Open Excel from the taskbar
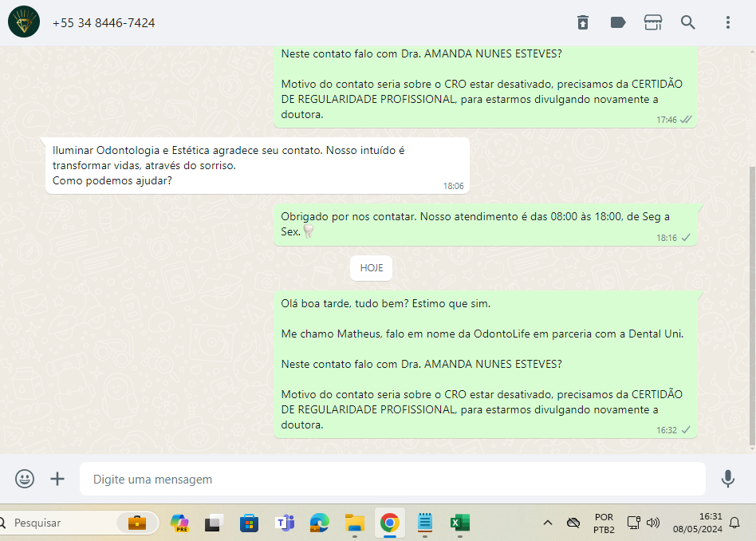Viewport: 756px width, 541px height. click(460, 523)
